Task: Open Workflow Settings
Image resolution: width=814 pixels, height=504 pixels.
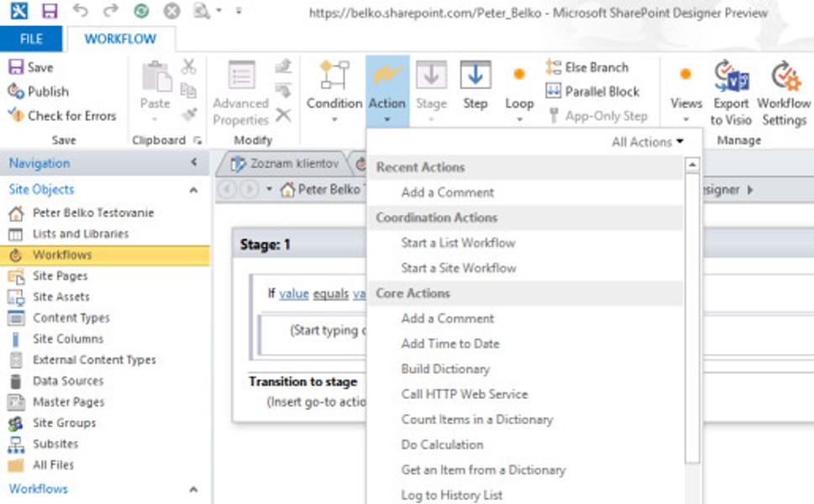Action: [x=784, y=93]
